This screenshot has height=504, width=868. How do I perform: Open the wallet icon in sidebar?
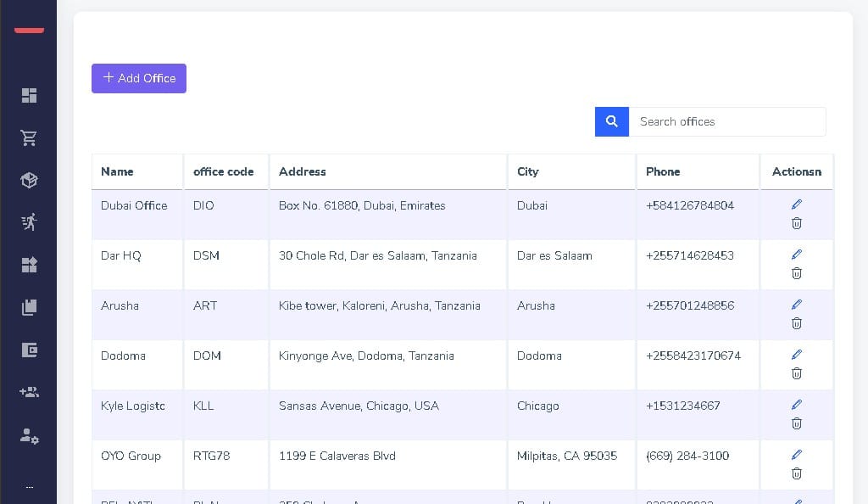(x=29, y=350)
